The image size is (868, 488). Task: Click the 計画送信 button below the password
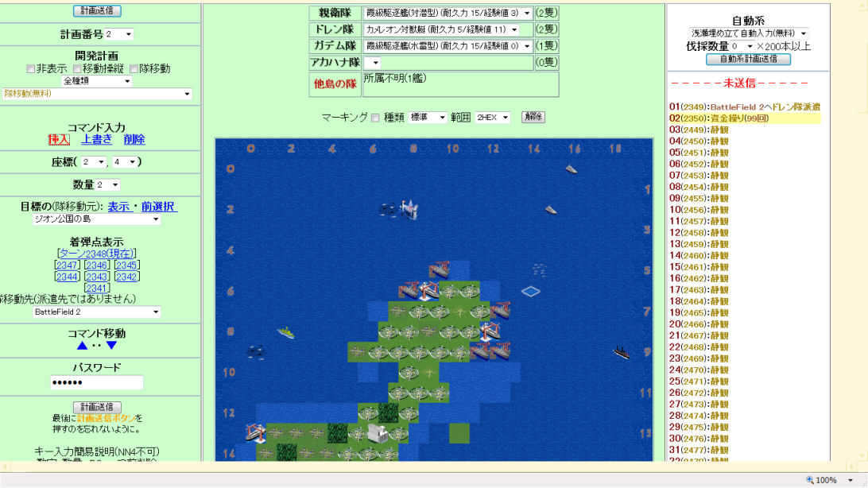pos(97,407)
